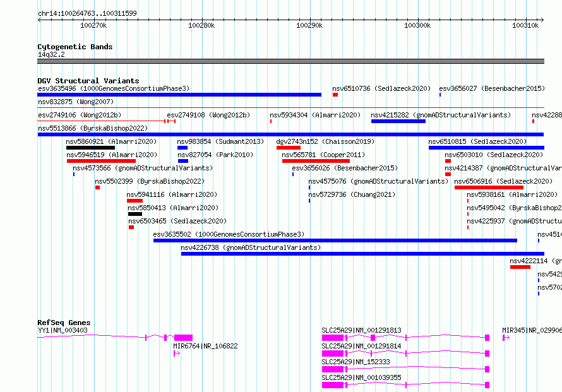This screenshot has width=562, height=392.
Task: Click the blue nsv4226738 gnomAD bar
Action: [362, 254]
